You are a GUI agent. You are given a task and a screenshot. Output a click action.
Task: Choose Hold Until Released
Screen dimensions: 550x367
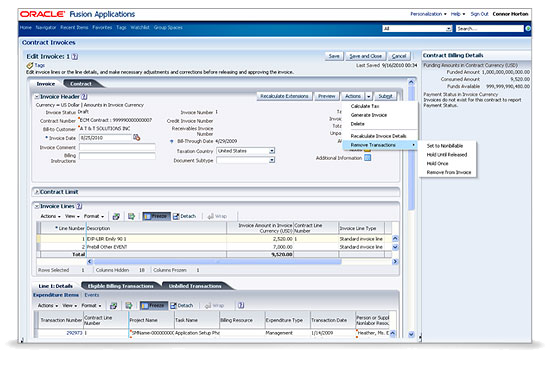tap(447, 155)
